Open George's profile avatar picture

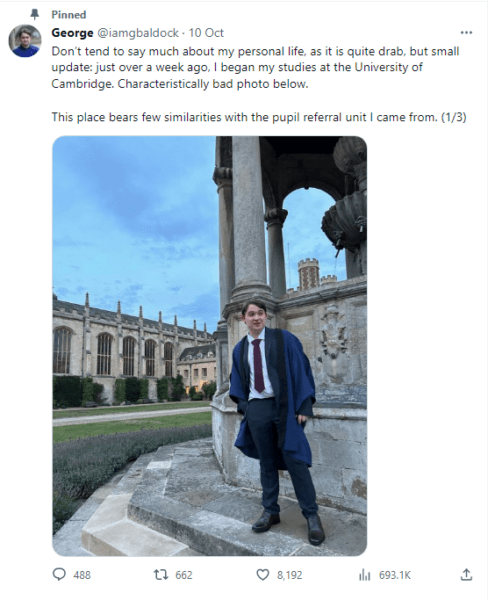[x=25, y=41]
